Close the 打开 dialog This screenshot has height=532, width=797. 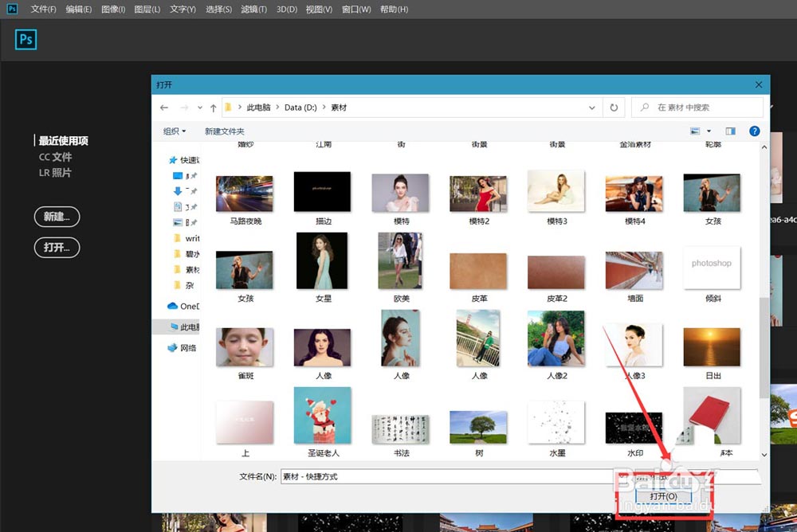click(x=759, y=85)
